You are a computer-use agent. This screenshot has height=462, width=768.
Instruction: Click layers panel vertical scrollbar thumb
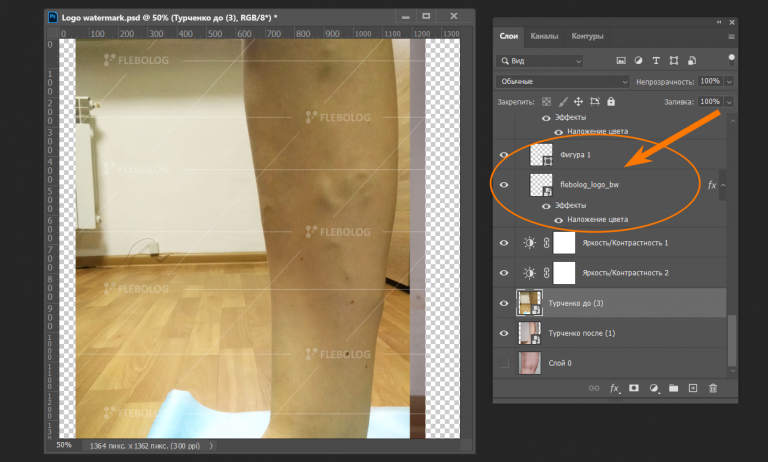point(732,340)
